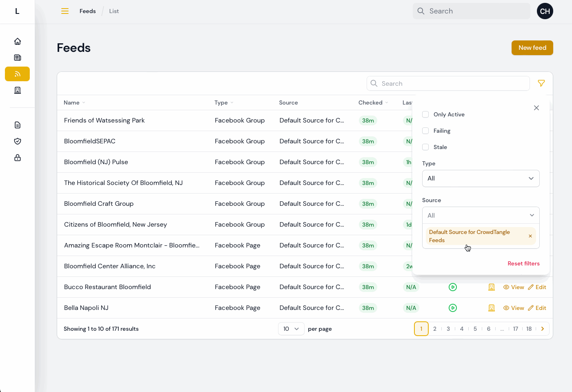Tick the Stale filter checkbox
The height and width of the screenshot is (392, 572).
pyautogui.click(x=425, y=147)
